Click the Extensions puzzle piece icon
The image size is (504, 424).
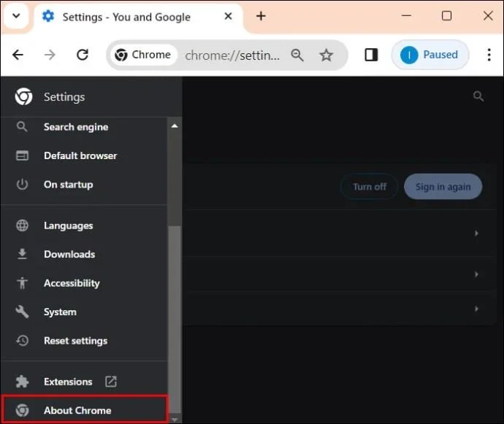(22, 382)
